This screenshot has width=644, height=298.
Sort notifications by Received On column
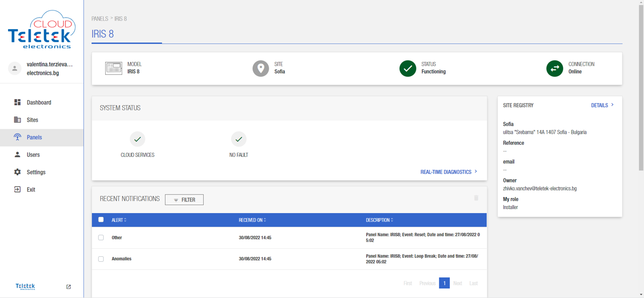coord(252,220)
